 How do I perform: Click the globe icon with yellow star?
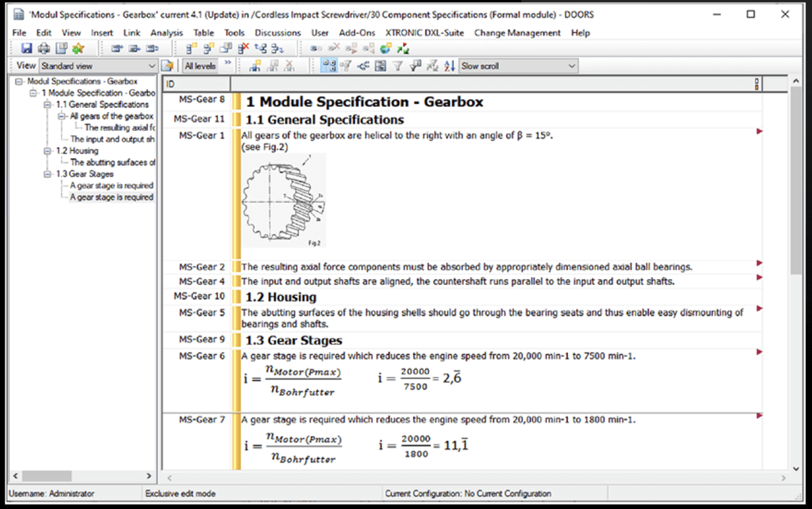(x=385, y=49)
